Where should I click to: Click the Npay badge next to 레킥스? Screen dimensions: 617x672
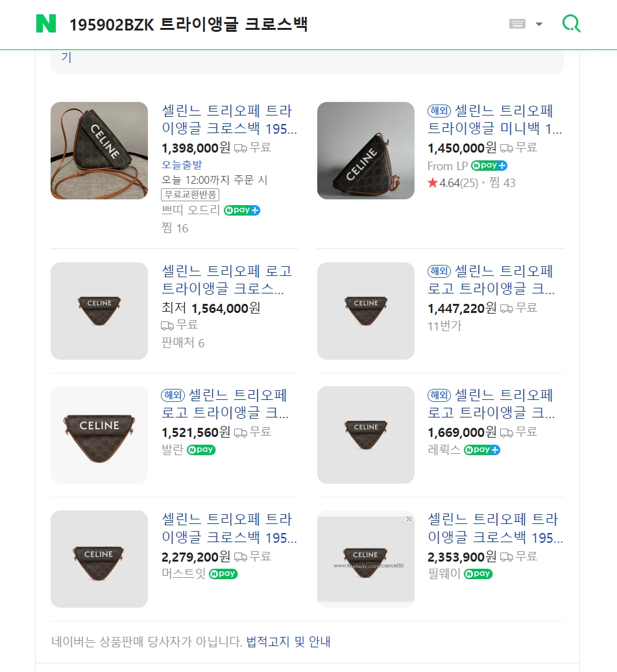(x=481, y=450)
